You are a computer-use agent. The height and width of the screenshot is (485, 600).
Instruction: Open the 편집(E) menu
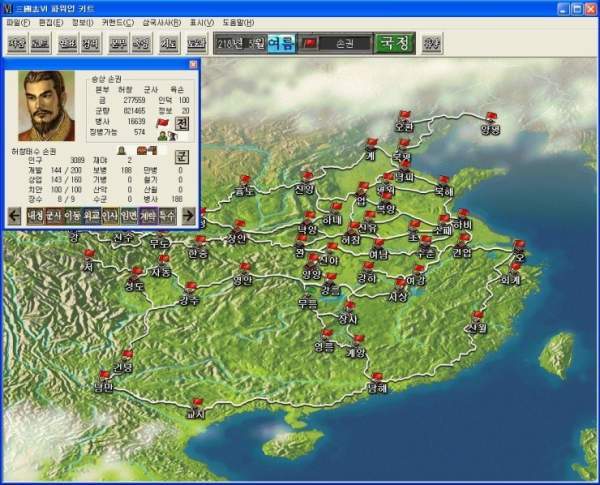tap(51, 23)
